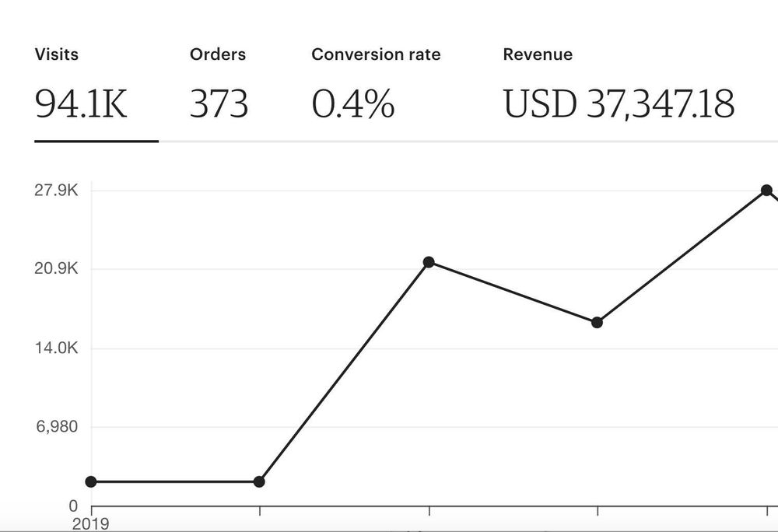The height and width of the screenshot is (532, 778).
Task: Click the 27.9K y-axis label
Action: tap(57, 191)
